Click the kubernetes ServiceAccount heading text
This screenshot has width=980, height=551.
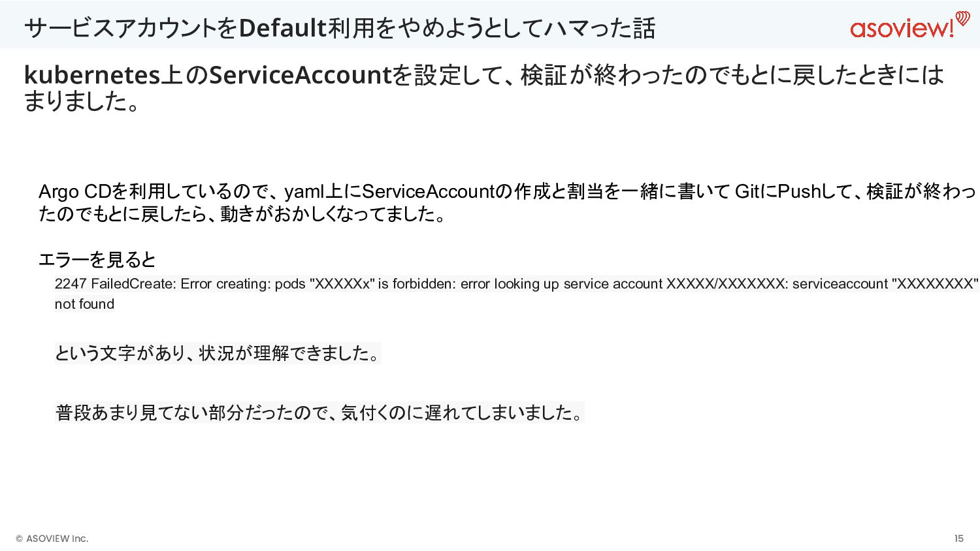click(483, 88)
